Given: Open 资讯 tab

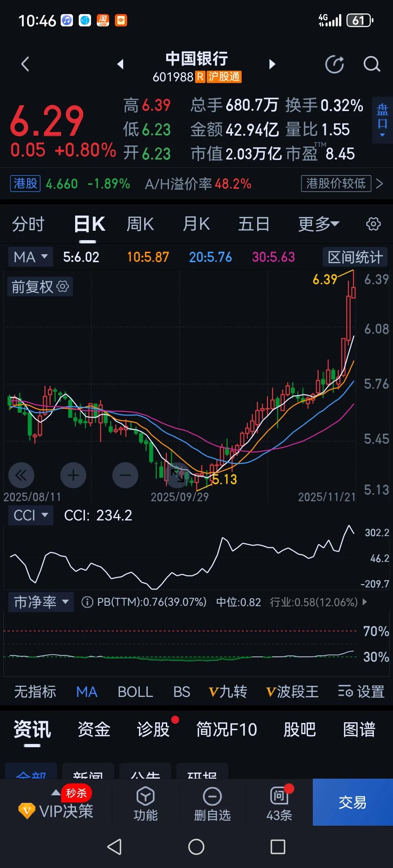Looking at the screenshot, I should coord(32,729).
